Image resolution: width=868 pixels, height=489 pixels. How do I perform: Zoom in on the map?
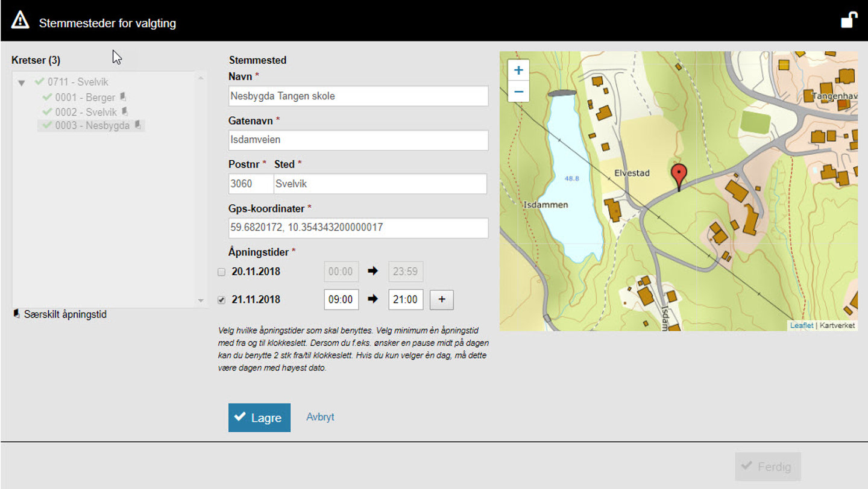coord(518,70)
